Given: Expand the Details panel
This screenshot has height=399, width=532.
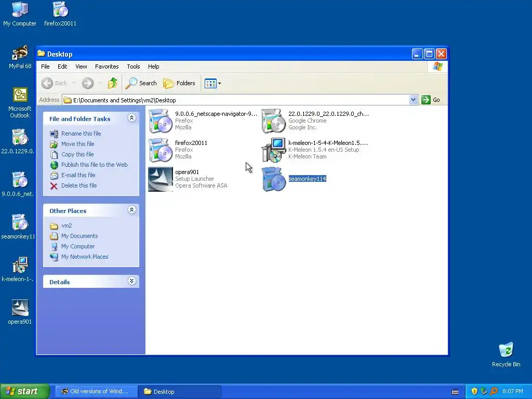Looking at the screenshot, I should click(131, 281).
